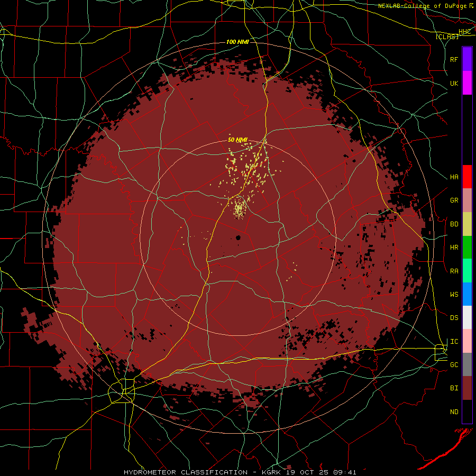This screenshot has width=476, height=476.
Task: Select the BD yellow legend swatch
Action: (x=467, y=224)
